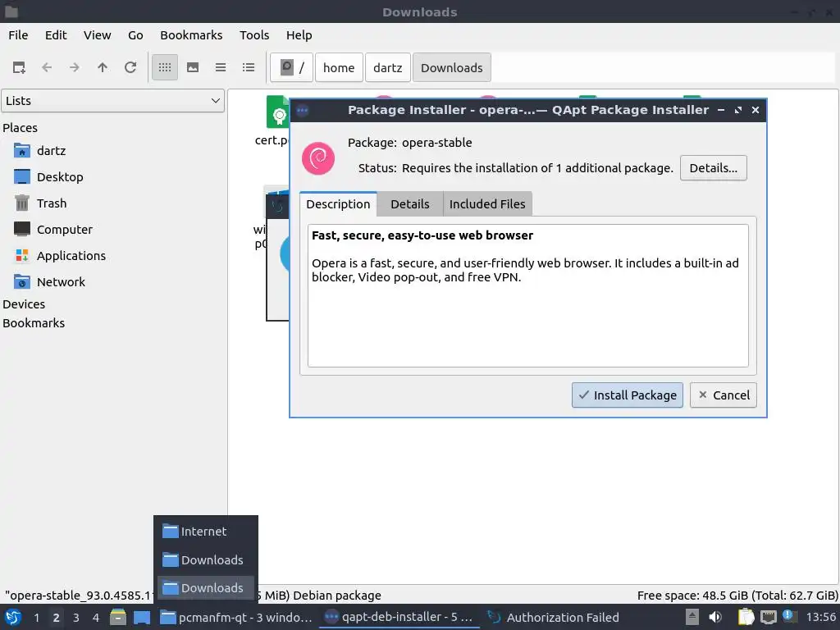Open the Go menu
This screenshot has width=840, height=630.
pyautogui.click(x=135, y=34)
